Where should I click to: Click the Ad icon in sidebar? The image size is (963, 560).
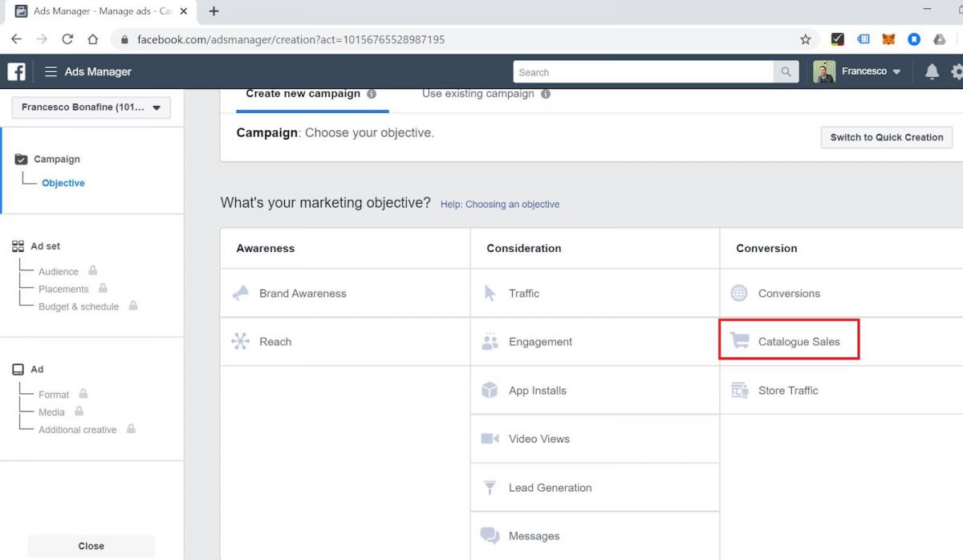(18, 369)
